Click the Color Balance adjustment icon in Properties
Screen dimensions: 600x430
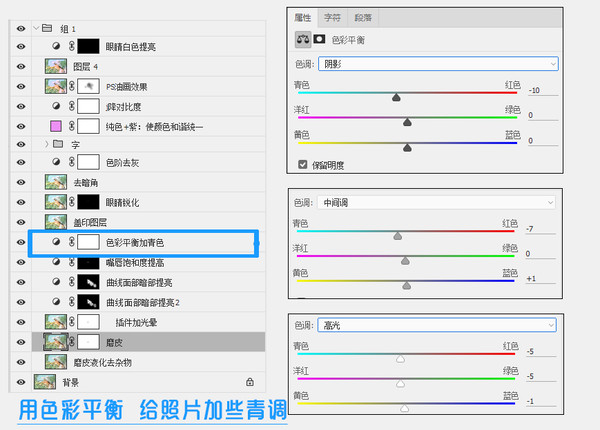click(x=303, y=39)
